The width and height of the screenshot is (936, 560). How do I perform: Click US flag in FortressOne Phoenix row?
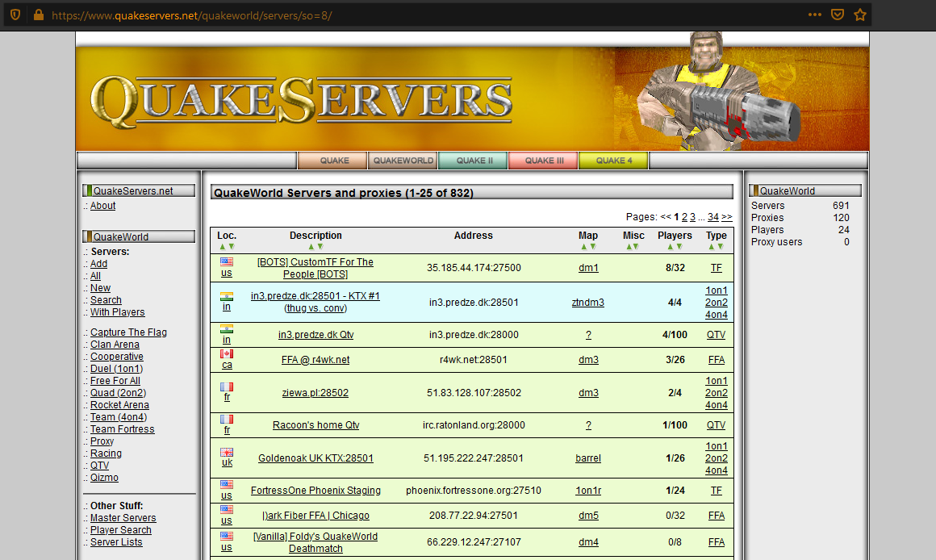pyautogui.click(x=227, y=485)
